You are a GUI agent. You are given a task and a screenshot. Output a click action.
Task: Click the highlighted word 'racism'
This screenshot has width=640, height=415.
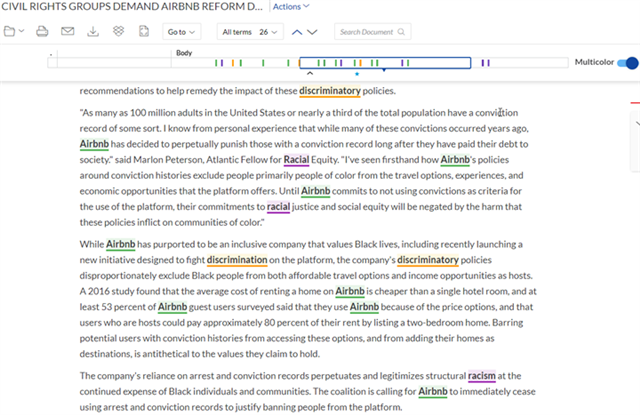click(x=482, y=375)
